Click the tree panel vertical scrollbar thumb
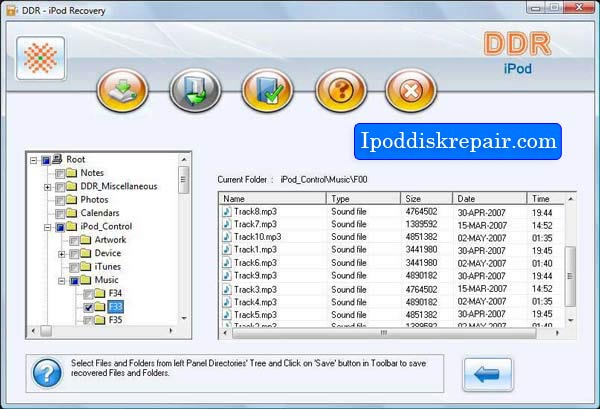The height and width of the screenshot is (409, 600). coord(184,180)
